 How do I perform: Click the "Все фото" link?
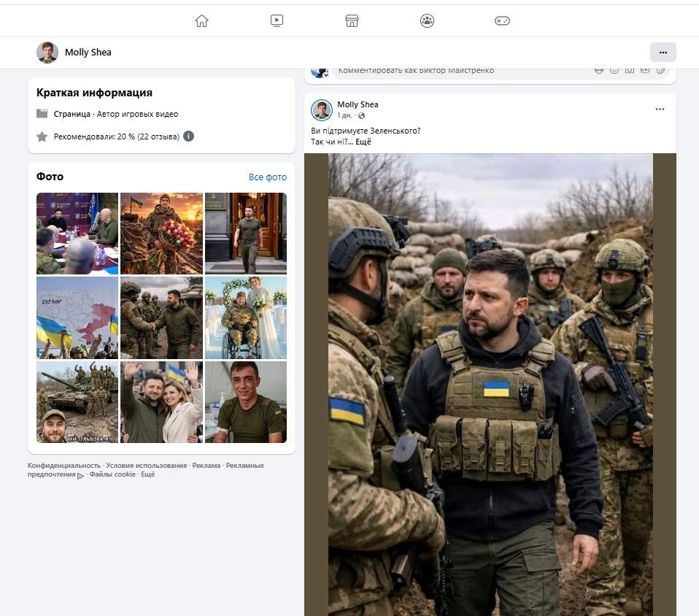267,177
